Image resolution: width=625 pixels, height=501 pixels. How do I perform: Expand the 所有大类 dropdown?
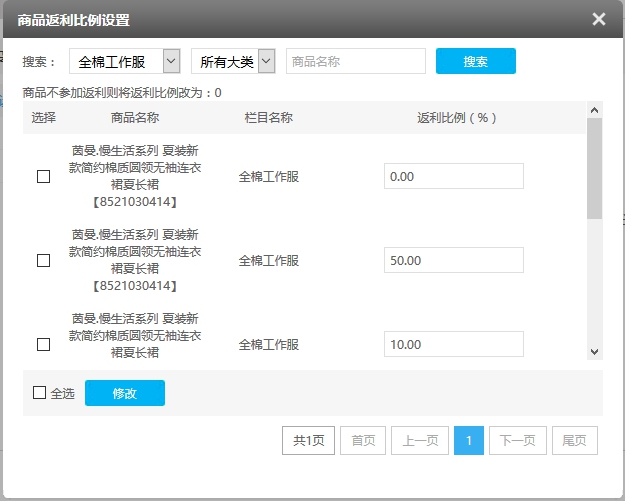[x=233, y=62]
